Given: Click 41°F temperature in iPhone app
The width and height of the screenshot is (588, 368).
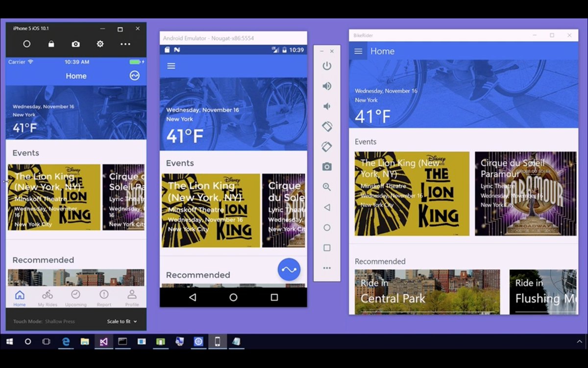Looking at the screenshot, I should (25, 129).
